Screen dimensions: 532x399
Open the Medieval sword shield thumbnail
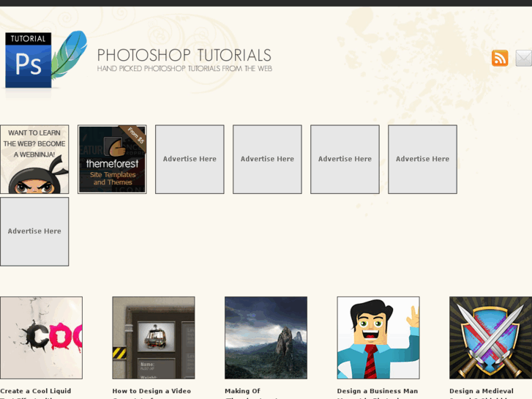(490, 338)
